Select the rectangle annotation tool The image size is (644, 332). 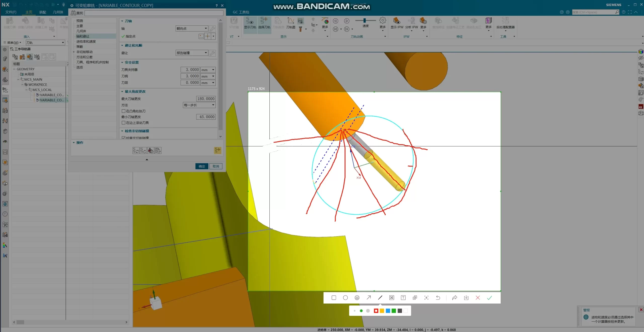coord(334,298)
